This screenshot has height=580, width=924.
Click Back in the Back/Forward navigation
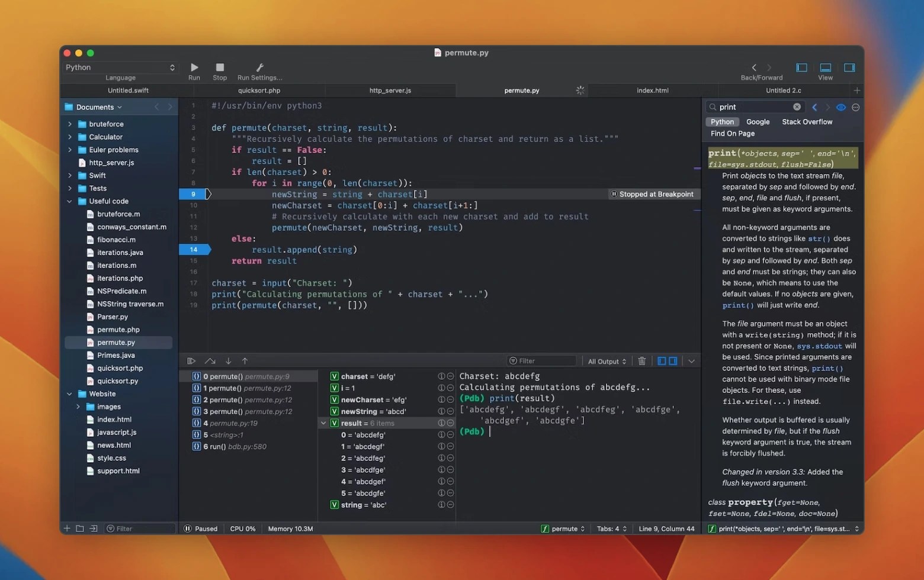click(x=754, y=67)
